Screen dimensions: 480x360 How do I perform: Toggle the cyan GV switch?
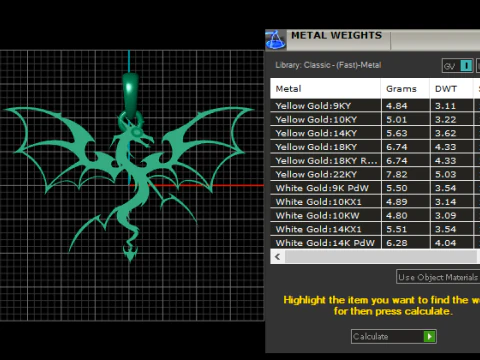pyautogui.click(x=457, y=66)
